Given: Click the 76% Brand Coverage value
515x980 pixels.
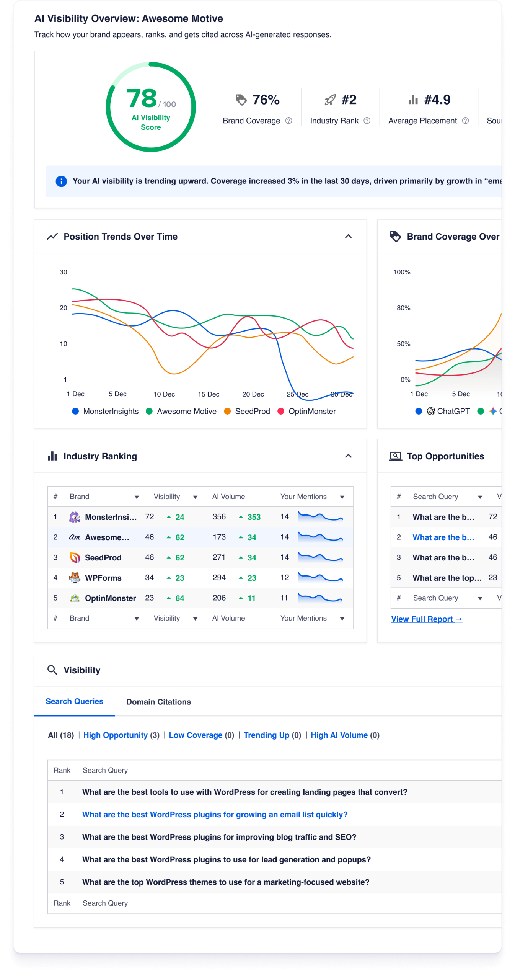Looking at the screenshot, I should coord(266,100).
